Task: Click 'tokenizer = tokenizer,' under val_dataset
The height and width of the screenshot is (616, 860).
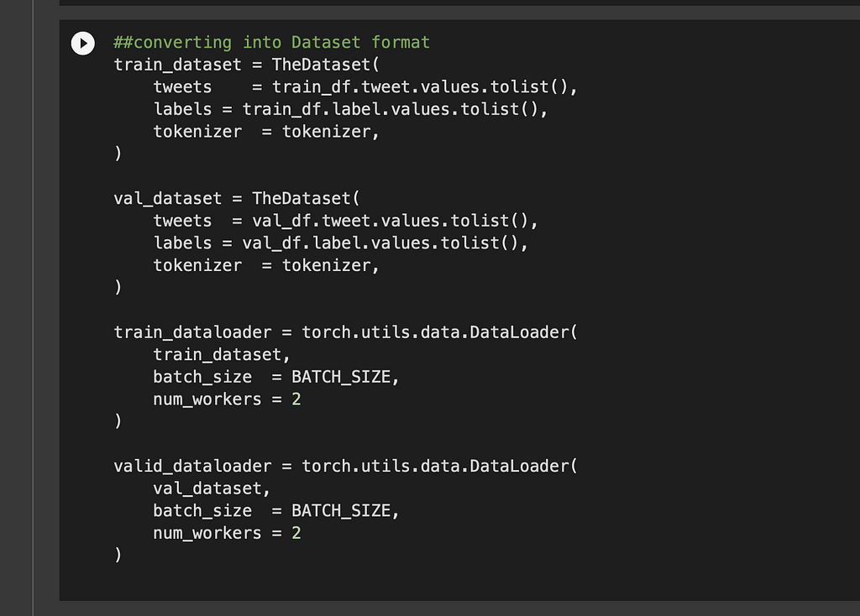Action: (266, 265)
